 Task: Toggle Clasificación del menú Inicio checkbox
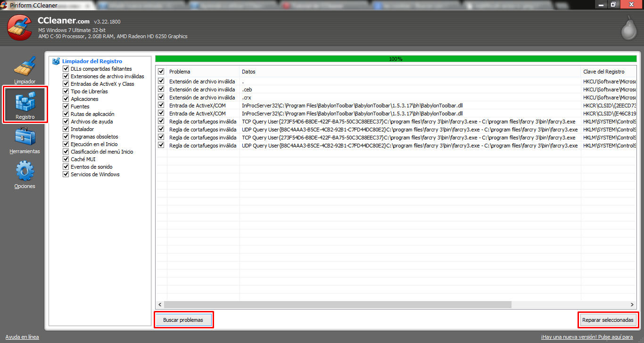coord(66,152)
